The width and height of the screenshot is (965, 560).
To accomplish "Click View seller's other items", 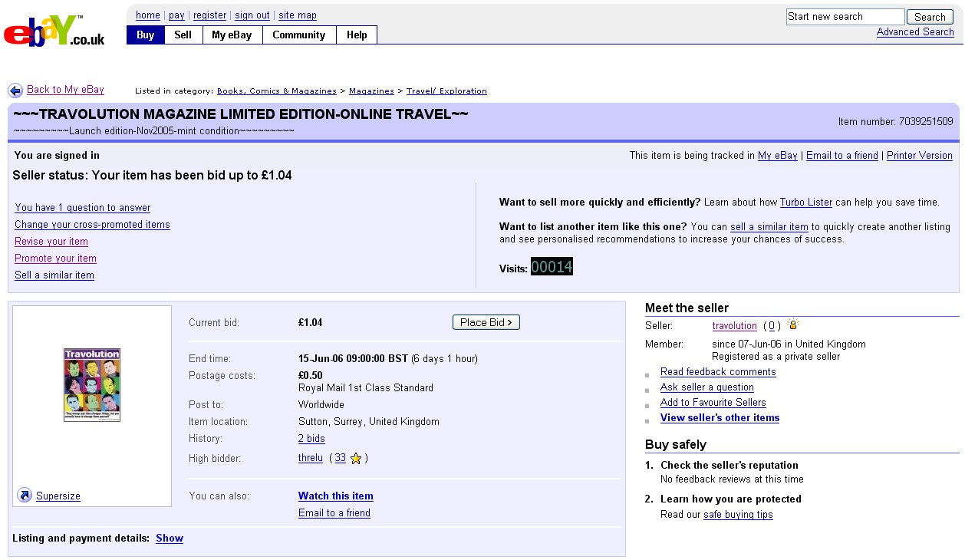I will pos(720,418).
